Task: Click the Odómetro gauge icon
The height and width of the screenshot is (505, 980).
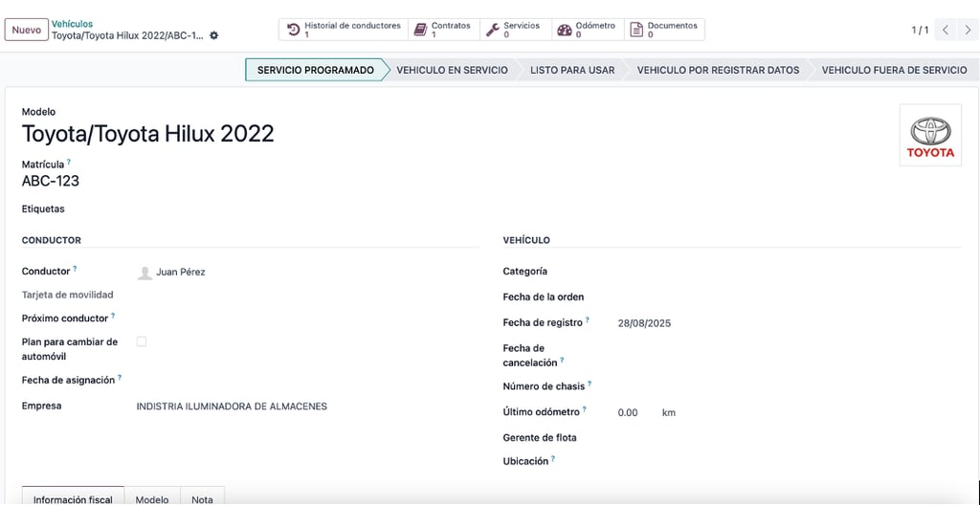Action: click(565, 30)
